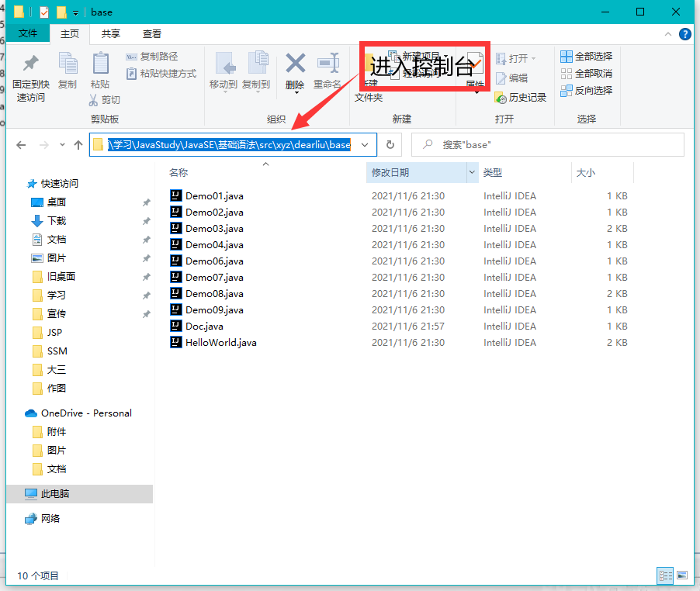Open the Help question mark icon
The image size is (700, 591).
(x=685, y=34)
